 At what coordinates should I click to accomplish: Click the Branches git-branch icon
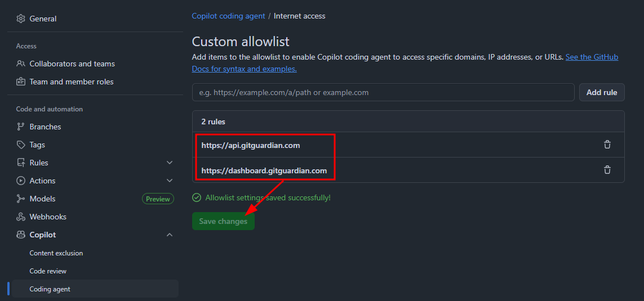point(20,127)
